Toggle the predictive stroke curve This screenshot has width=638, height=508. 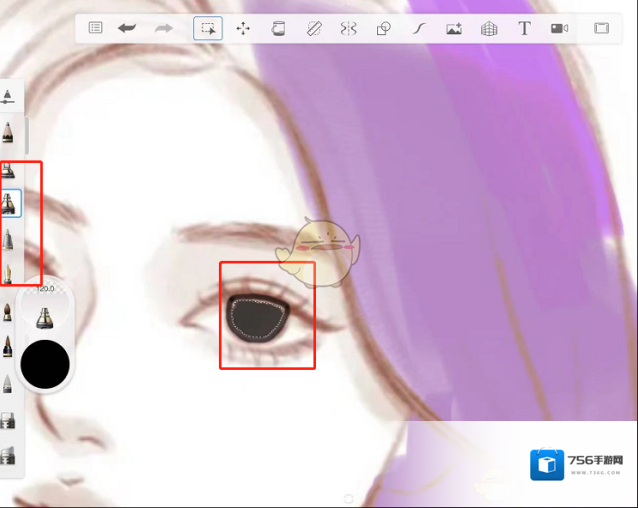(419, 28)
